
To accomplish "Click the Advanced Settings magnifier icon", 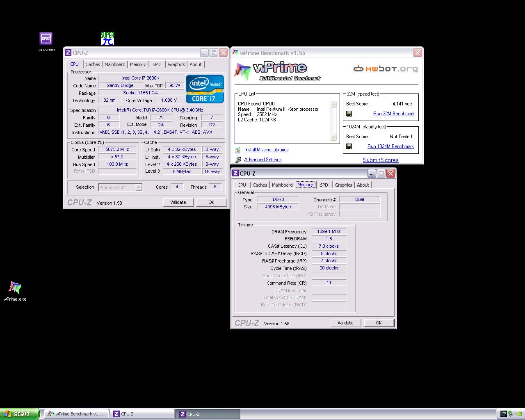I will (x=238, y=160).
